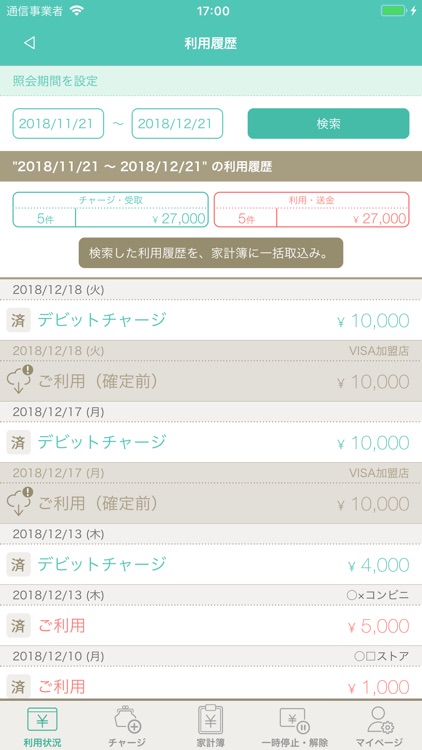Open the 12/13 デビットチャージ ¥4,000 entry
This screenshot has width=422, height=750.
click(x=211, y=564)
